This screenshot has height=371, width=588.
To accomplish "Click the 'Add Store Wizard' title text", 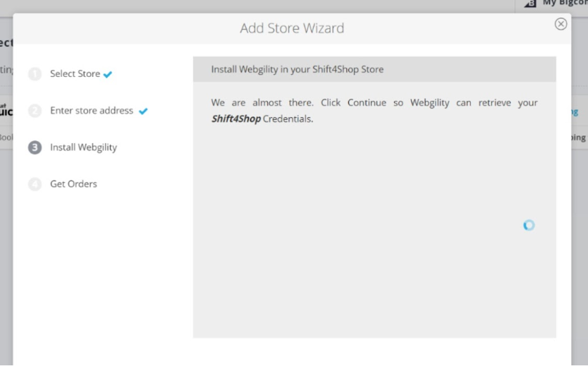I will (x=292, y=28).
